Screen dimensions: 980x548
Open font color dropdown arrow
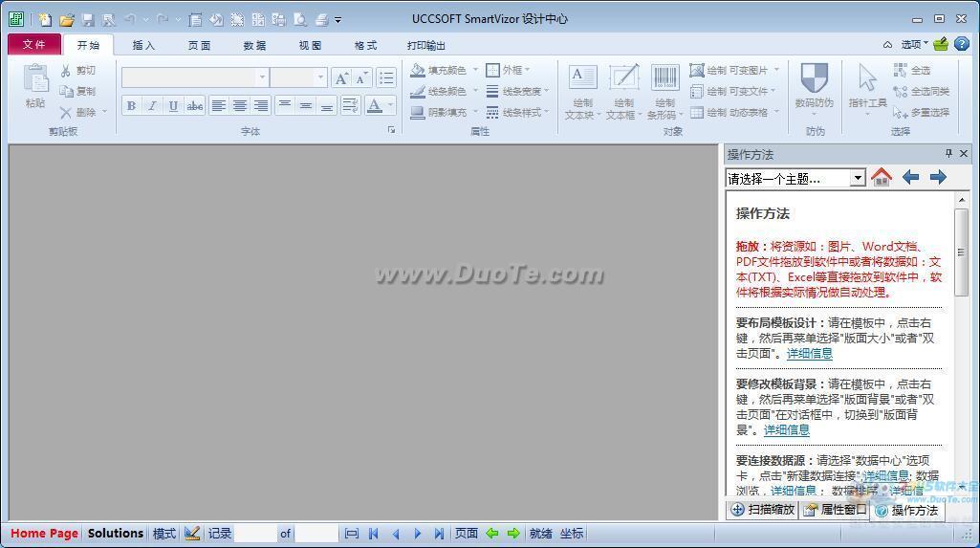tap(391, 105)
